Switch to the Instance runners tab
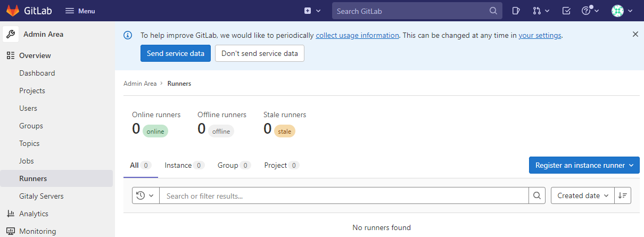Viewport: 644px width, 237px height. tap(184, 165)
